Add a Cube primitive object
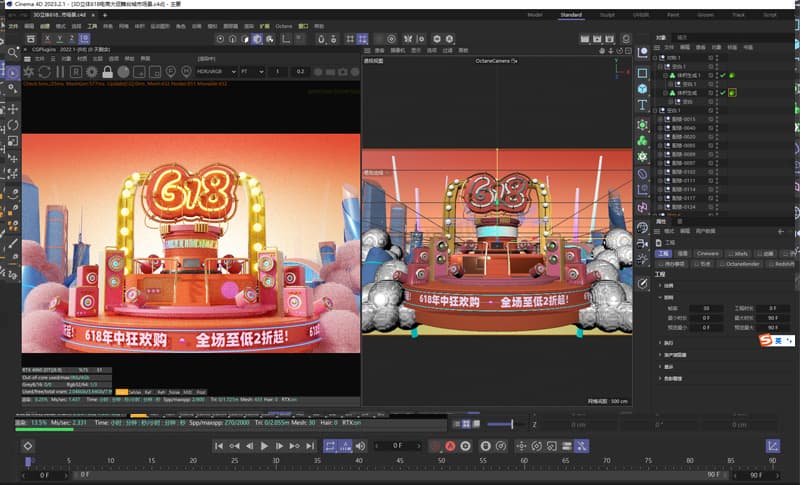Screen dimensions: 800x485 tap(642, 89)
